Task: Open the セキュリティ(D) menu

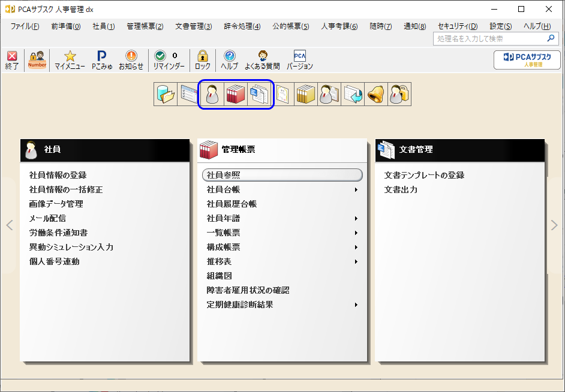Action: 458,26
